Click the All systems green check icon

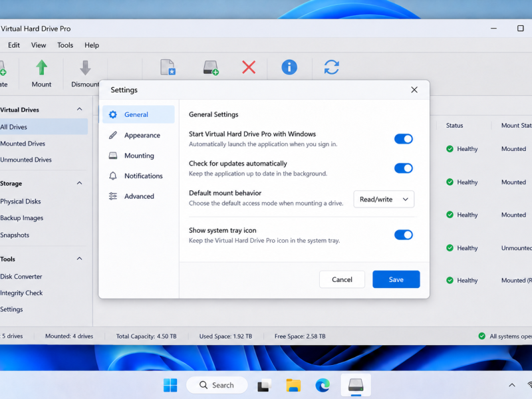481,336
